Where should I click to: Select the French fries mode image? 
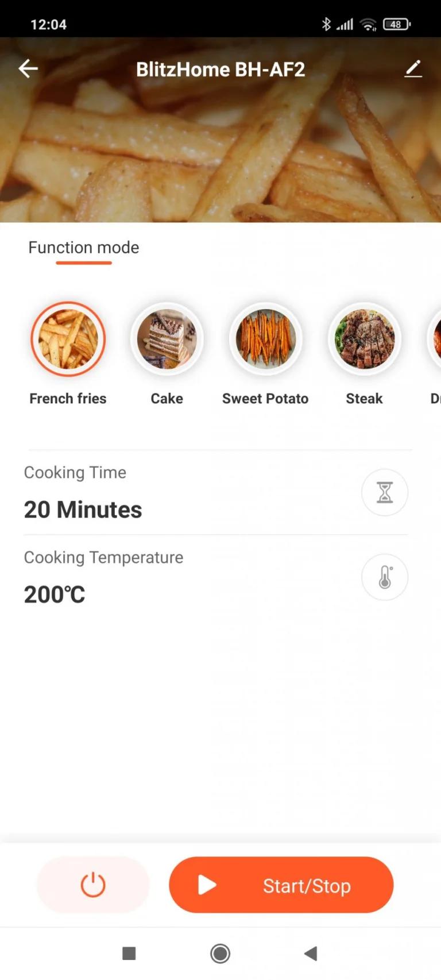pos(68,339)
